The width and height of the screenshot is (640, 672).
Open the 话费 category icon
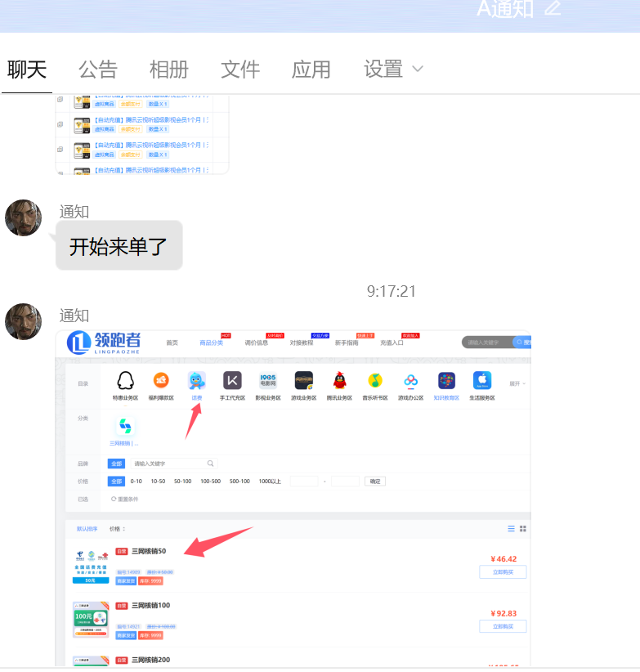(196, 380)
